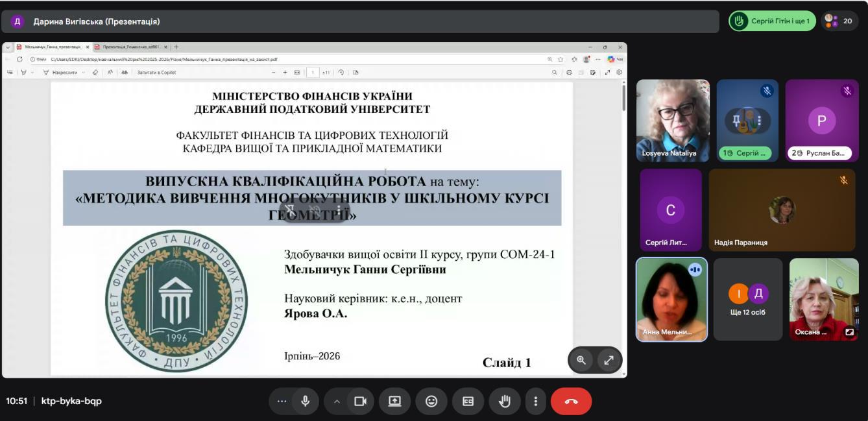Click the magnifier zoom icon on presentation
The image size is (868, 421).
[x=581, y=360]
